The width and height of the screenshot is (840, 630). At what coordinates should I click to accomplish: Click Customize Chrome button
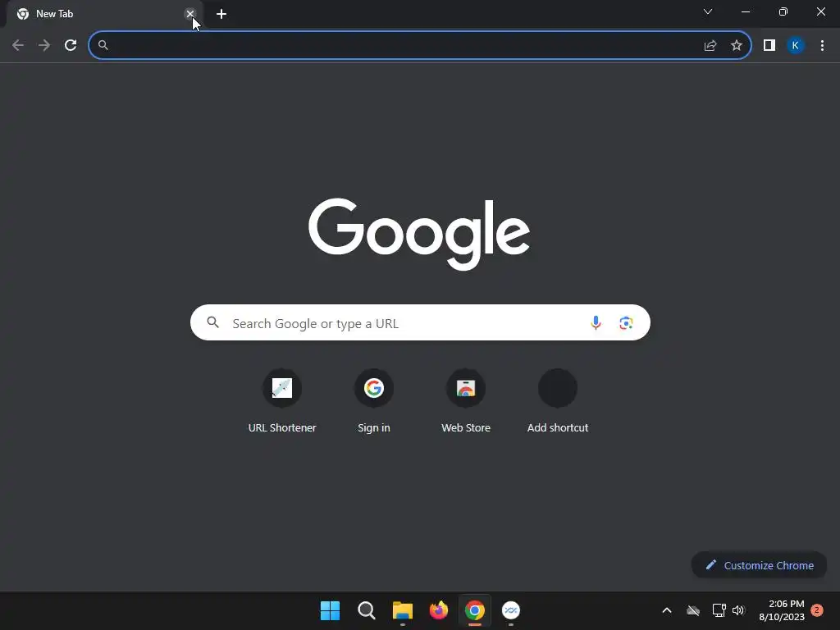pyautogui.click(x=759, y=565)
